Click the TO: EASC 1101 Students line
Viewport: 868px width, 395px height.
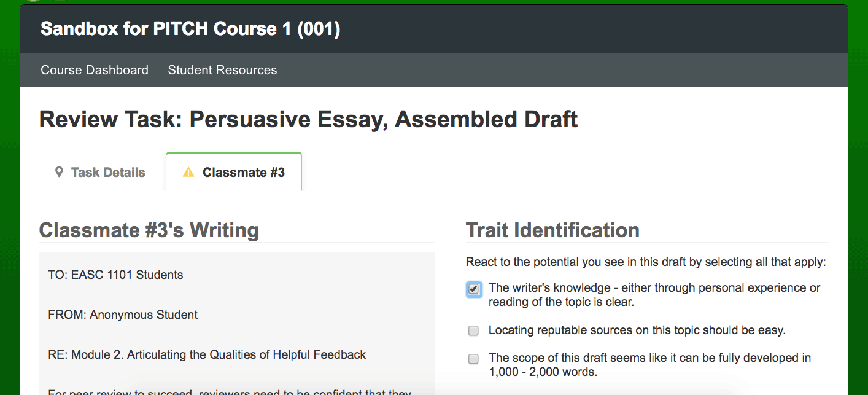click(x=115, y=275)
